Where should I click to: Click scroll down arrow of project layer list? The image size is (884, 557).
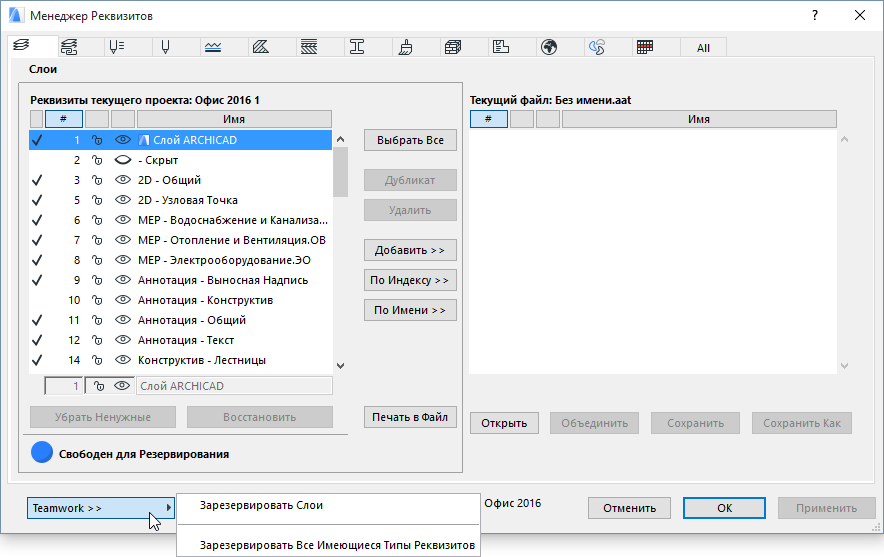[x=341, y=366]
